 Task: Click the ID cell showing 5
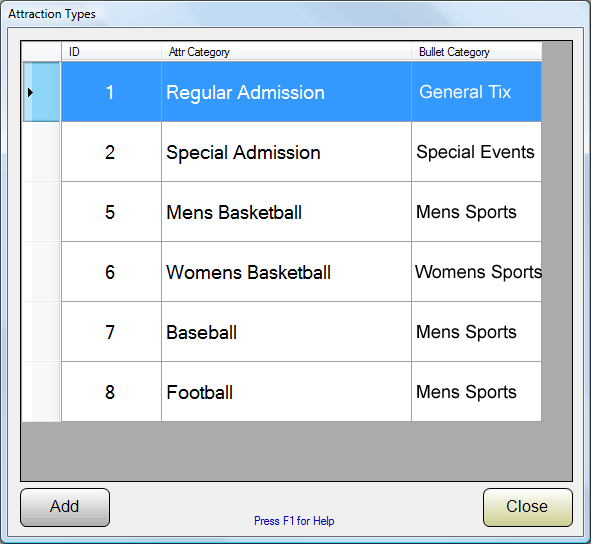111,212
